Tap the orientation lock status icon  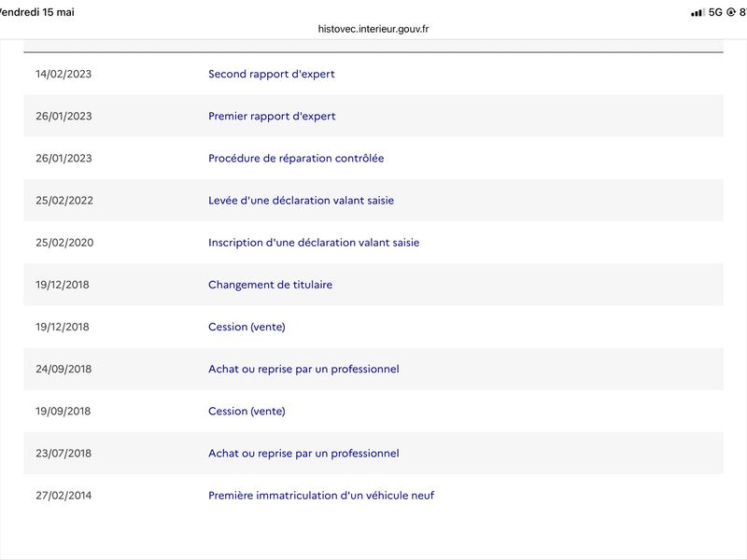pyautogui.click(x=731, y=12)
